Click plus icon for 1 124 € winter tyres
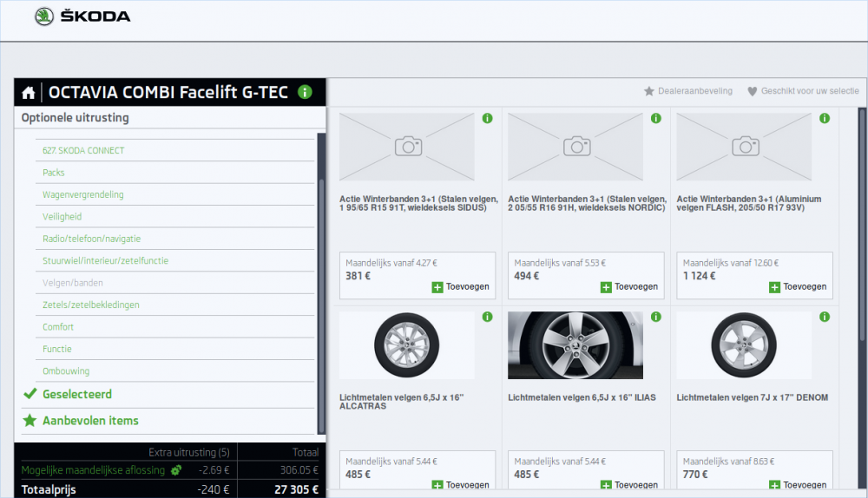 pyautogui.click(x=774, y=287)
